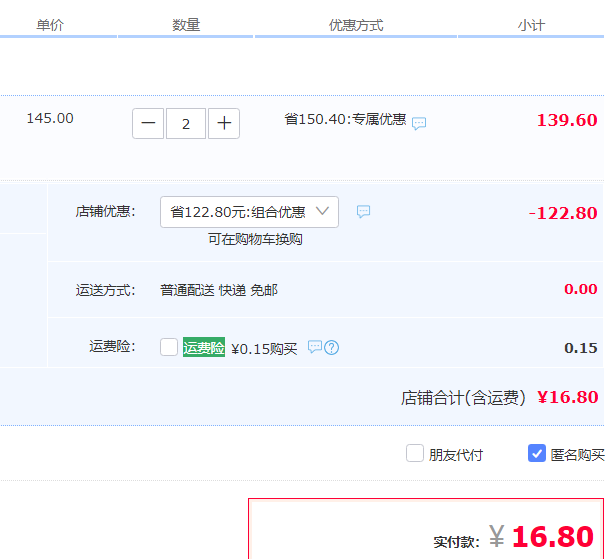
Task: Expand the 店铺优惠 省122.80元 dropdown
Action: click(x=249, y=212)
